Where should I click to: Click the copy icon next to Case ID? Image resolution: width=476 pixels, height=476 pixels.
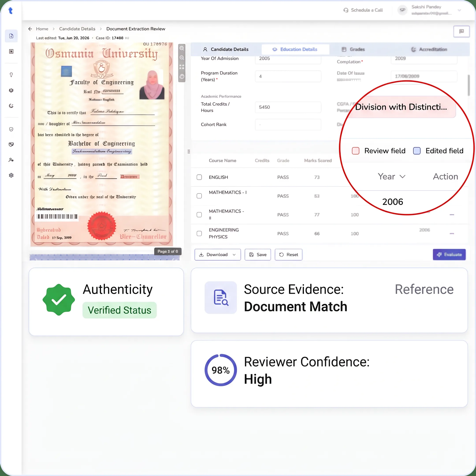pyautogui.click(x=127, y=38)
